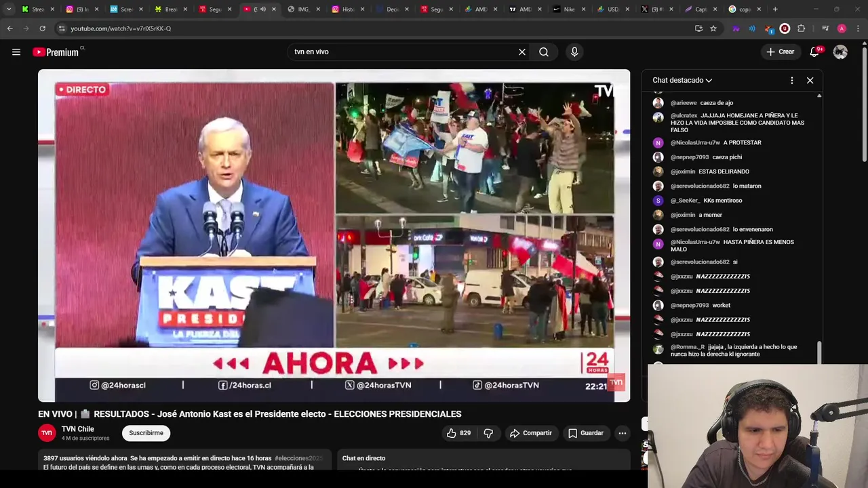The width and height of the screenshot is (868, 488).
Task: Click the message by @arieewe 'caeza de ajo'
Action: [702, 103]
